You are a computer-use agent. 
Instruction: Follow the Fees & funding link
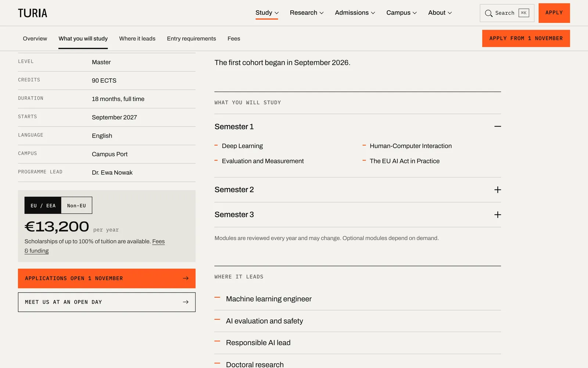click(x=158, y=242)
